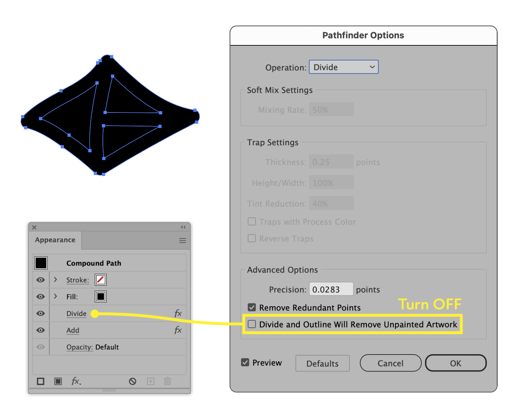This screenshot has height=420, width=523.
Task: Expand the Fill row disclosure arrow
Action: [55, 296]
